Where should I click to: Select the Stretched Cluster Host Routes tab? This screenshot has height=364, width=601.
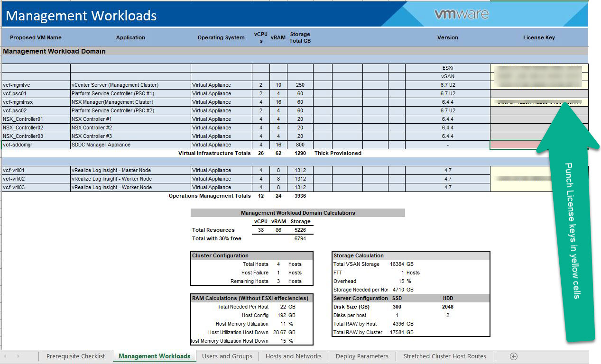point(444,356)
